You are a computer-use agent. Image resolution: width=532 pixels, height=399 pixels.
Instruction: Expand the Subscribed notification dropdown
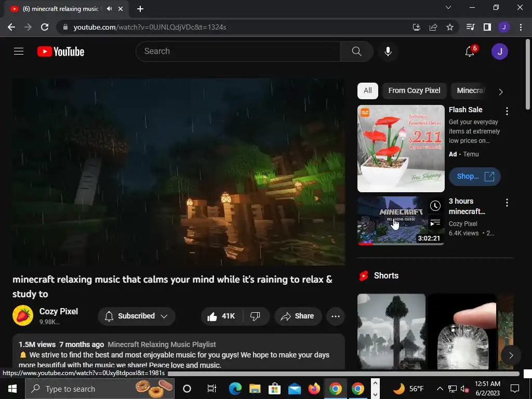[137, 316]
